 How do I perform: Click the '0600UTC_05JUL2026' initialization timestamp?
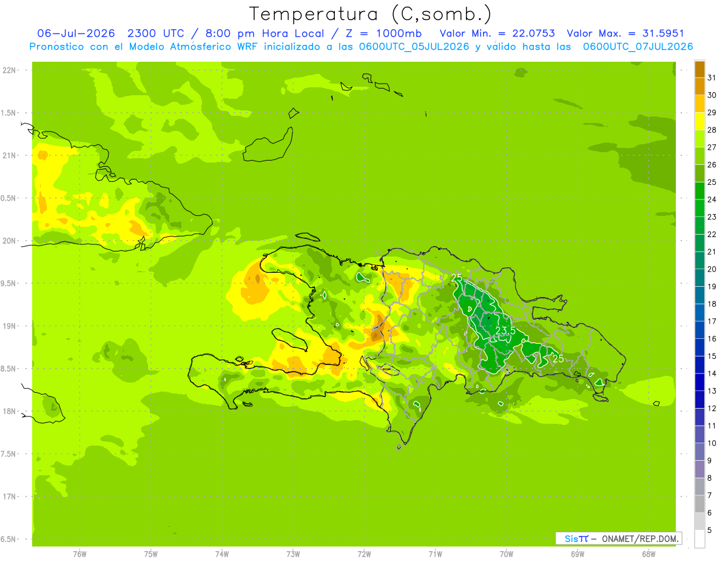412,46
